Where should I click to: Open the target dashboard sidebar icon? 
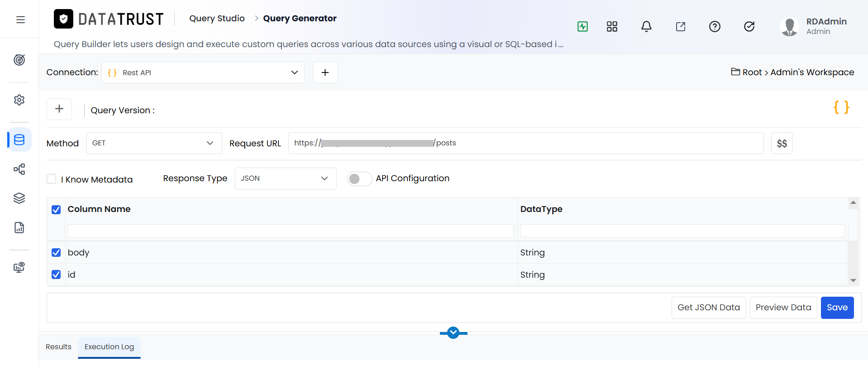pyautogui.click(x=19, y=60)
